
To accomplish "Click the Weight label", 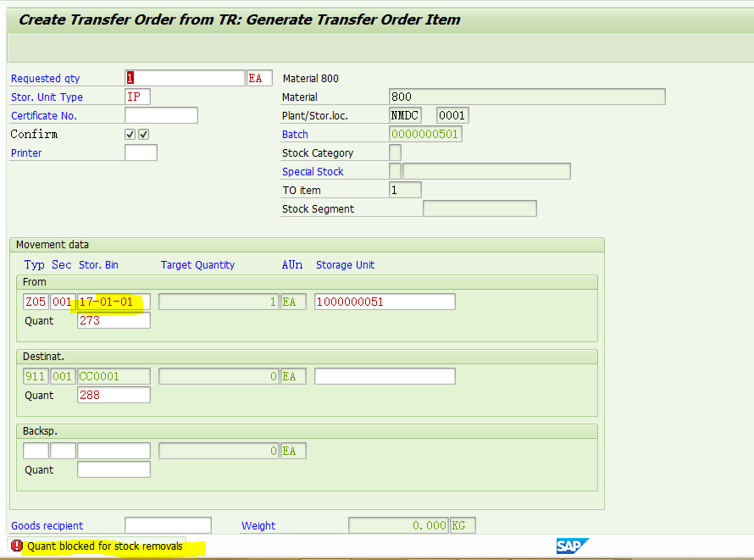I will point(258,526).
